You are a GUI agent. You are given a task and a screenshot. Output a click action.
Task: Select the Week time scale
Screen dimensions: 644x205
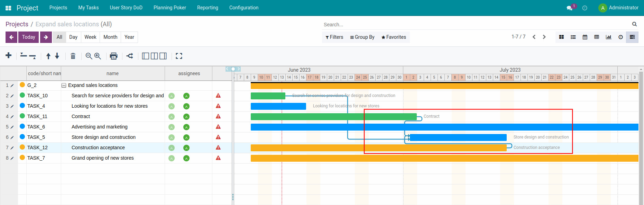click(x=90, y=37)
